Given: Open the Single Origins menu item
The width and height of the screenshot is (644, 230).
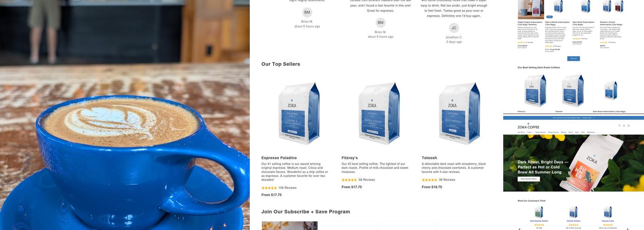Looking at the screenshot, I should 553,132.
